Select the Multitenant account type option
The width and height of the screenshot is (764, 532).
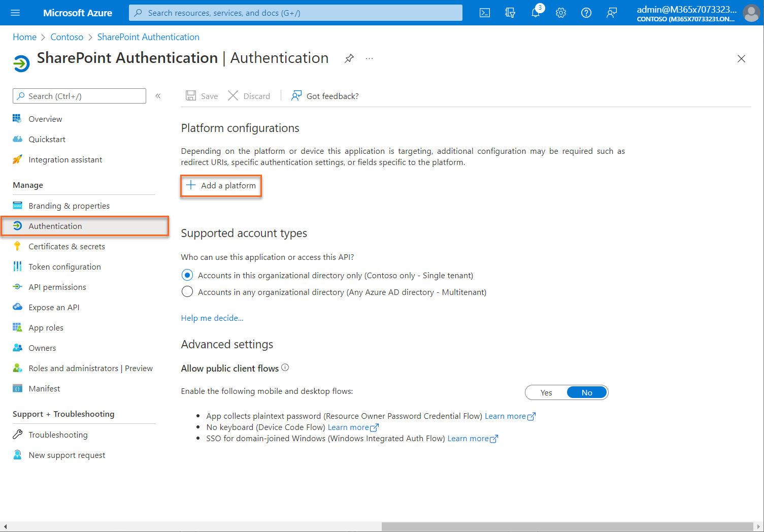click(x=187, y=292)
